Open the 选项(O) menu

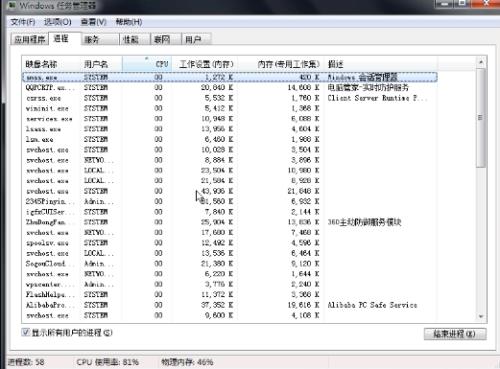coord(58,22)
